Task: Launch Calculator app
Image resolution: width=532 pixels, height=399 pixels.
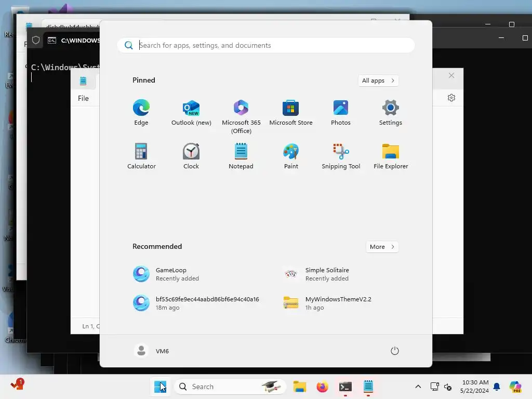Action: [141, 156]
